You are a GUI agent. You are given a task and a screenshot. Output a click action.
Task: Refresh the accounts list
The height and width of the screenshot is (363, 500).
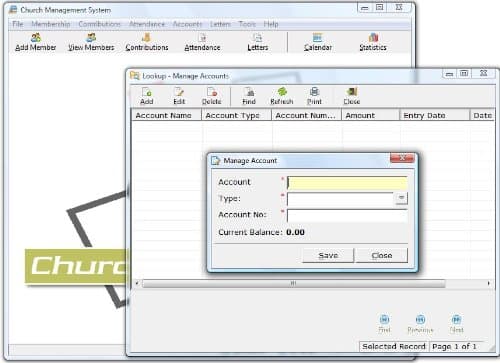pyautogui.click(x=282, y=96)
